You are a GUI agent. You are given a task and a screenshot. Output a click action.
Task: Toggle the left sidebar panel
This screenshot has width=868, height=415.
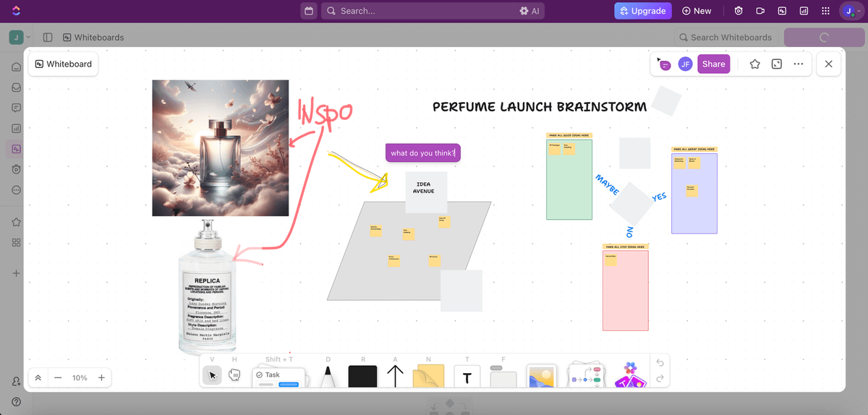pos(48,38)
